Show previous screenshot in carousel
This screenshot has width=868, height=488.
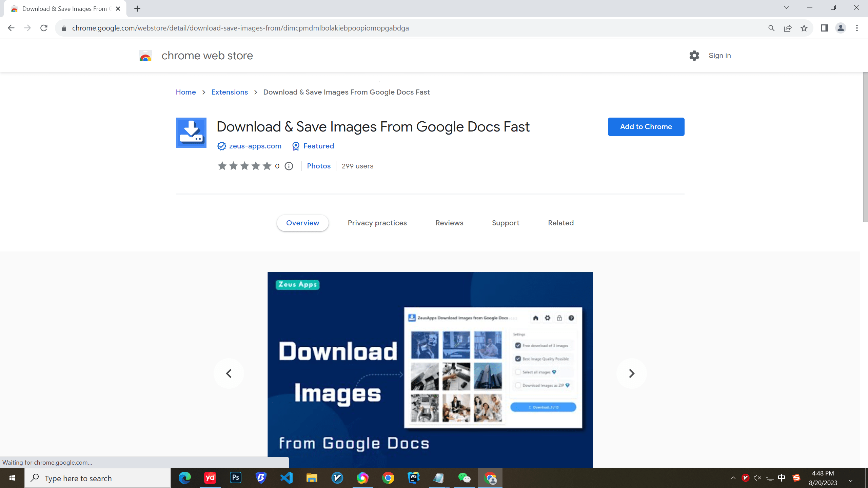229,373
